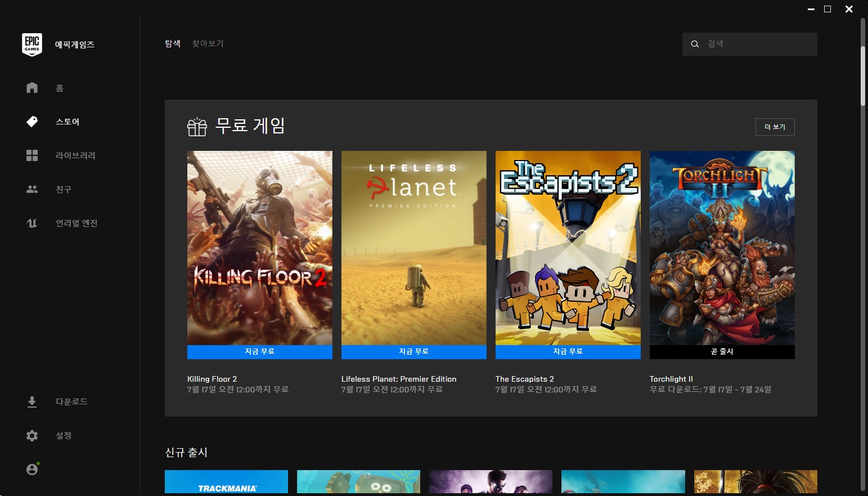Click the 검색 search field
The width and height of the screenshot is (868, 496).
750,44
